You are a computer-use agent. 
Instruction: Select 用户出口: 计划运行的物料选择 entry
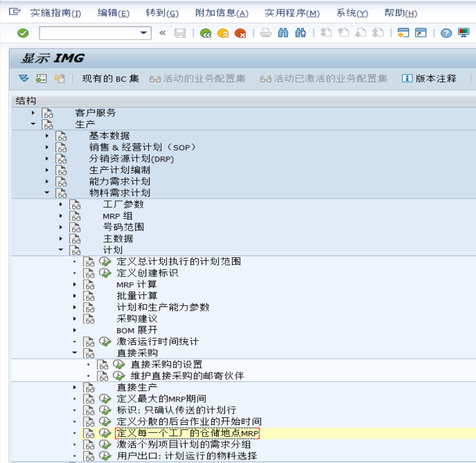coord(187,455)
